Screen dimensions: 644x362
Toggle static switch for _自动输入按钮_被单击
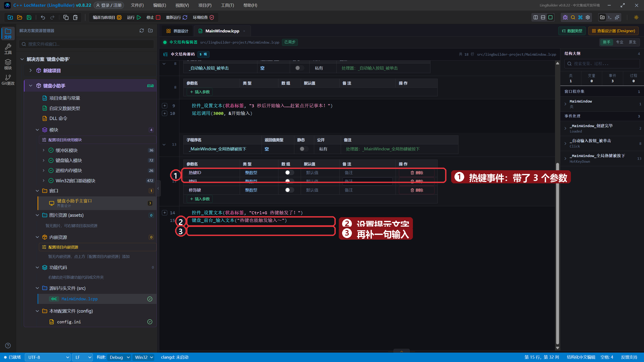point(300,68)
